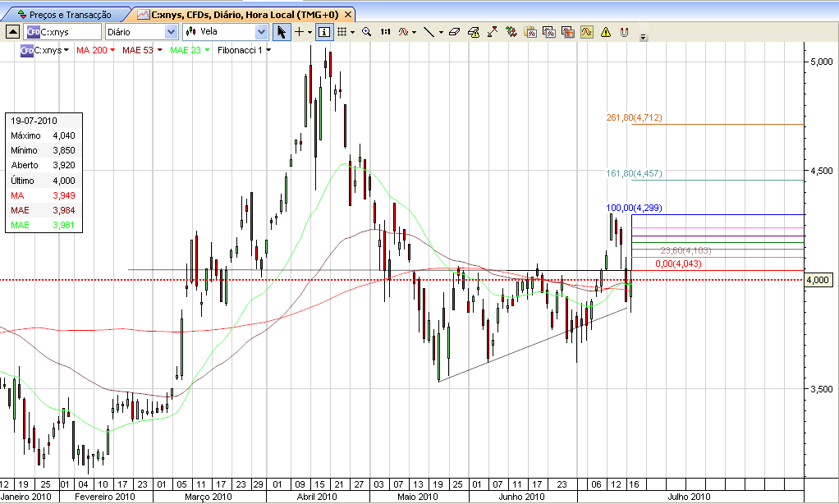Click the 4,000 current price marker
839x504 pixels.
[818, 281]
